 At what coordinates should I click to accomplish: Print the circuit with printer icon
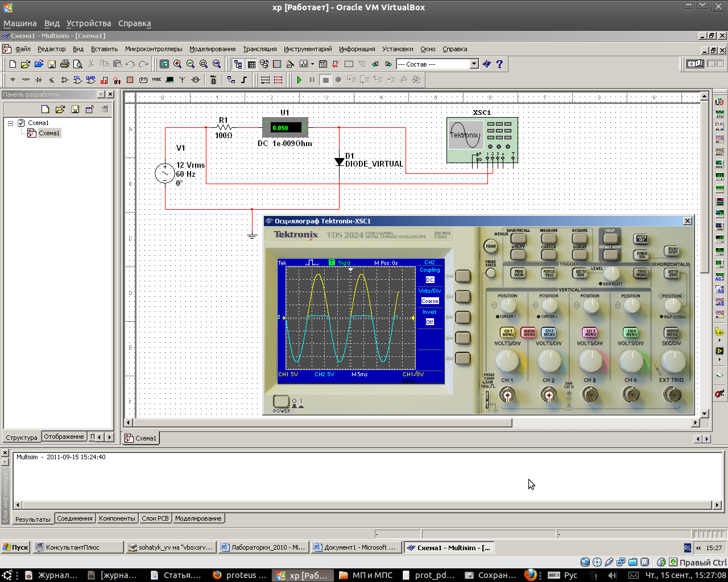click(65, 64)
